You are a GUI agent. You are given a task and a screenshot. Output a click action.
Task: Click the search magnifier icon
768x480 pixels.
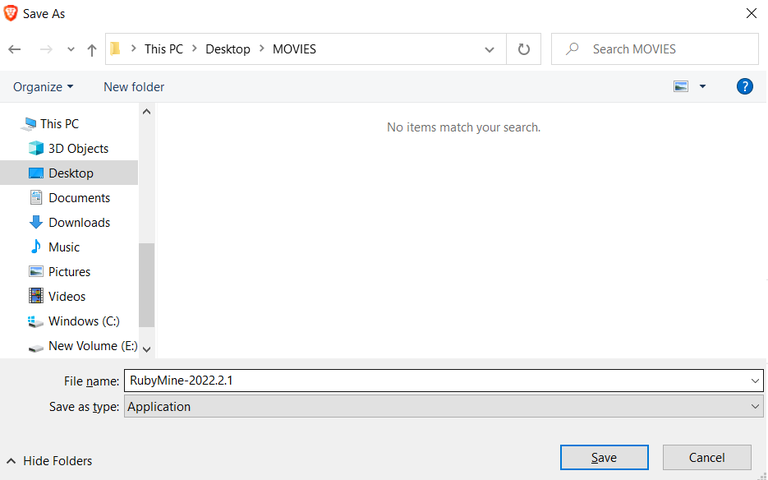click(x=572, y=49)
